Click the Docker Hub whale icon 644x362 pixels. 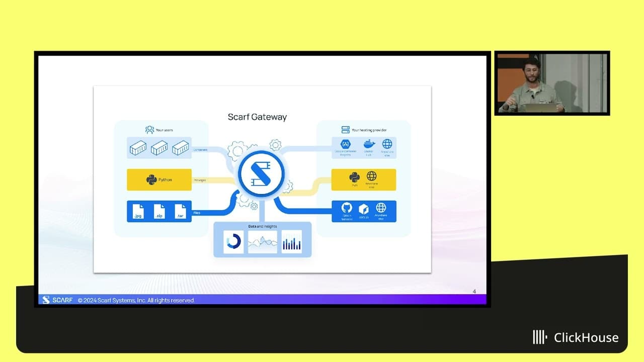click(368, 144)
